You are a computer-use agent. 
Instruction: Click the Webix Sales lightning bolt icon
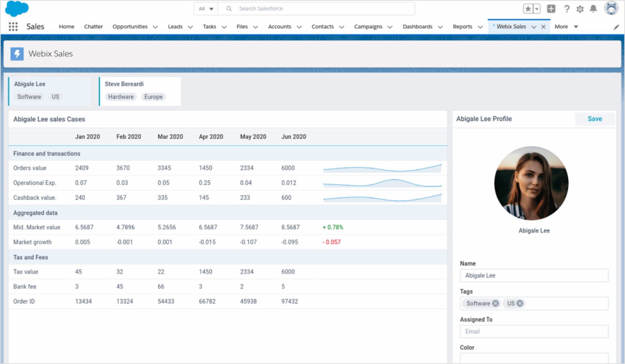(x=17, y=54)
